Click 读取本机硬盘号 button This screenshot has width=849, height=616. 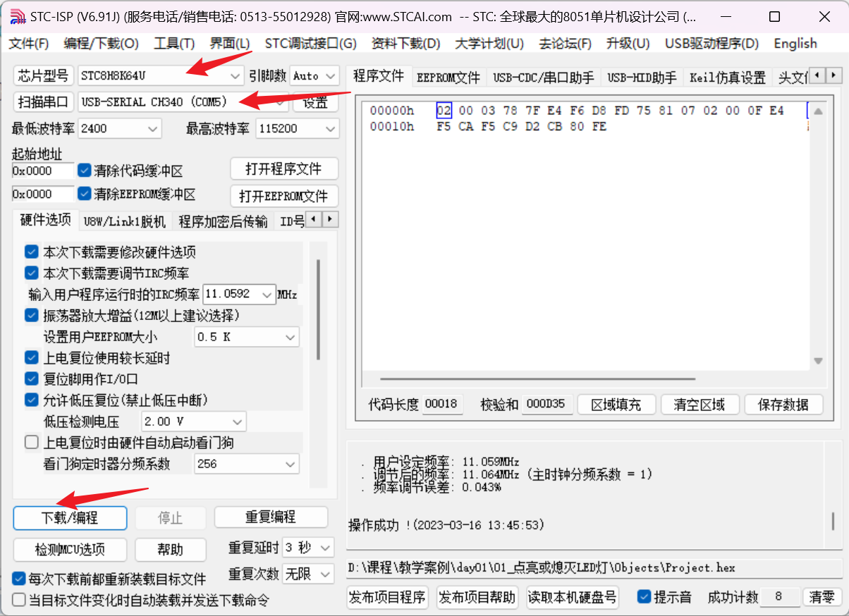tap(573, 598)
